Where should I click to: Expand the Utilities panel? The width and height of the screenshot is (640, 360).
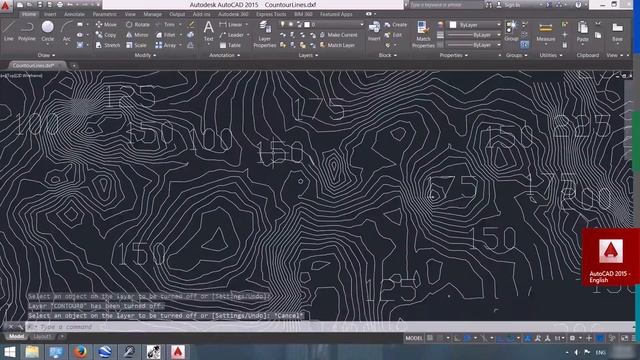point(551,55)
